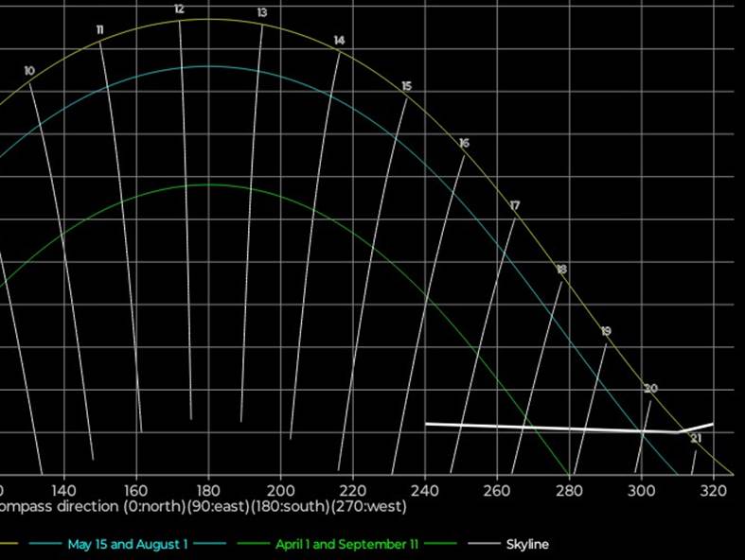
Task: Pick the hour 15 marker label
Action: click(406, 86)
